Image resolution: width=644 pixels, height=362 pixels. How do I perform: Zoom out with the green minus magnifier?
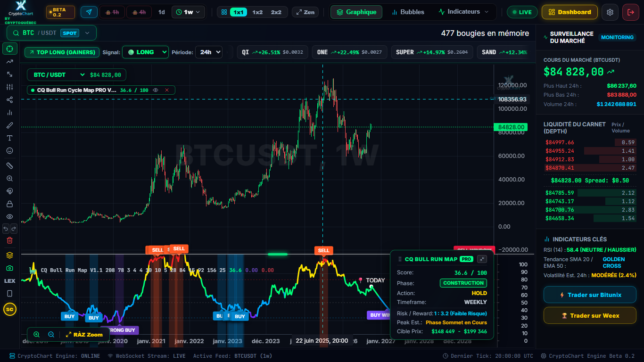click(51, 334)
